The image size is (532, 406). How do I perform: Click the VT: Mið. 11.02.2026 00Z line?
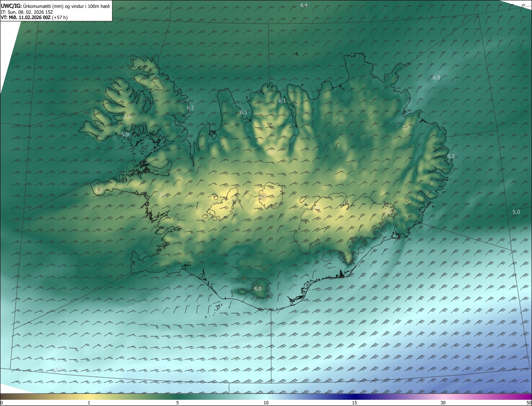(x=34, y=17)
